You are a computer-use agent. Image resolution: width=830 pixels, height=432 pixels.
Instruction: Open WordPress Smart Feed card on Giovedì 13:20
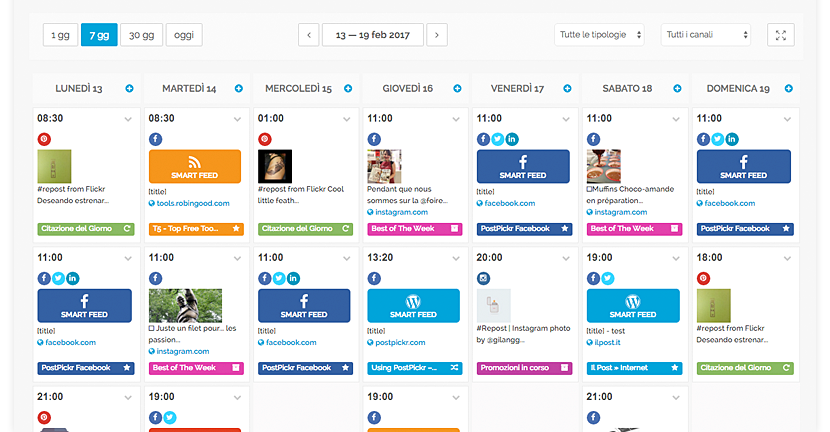point(413,305)
